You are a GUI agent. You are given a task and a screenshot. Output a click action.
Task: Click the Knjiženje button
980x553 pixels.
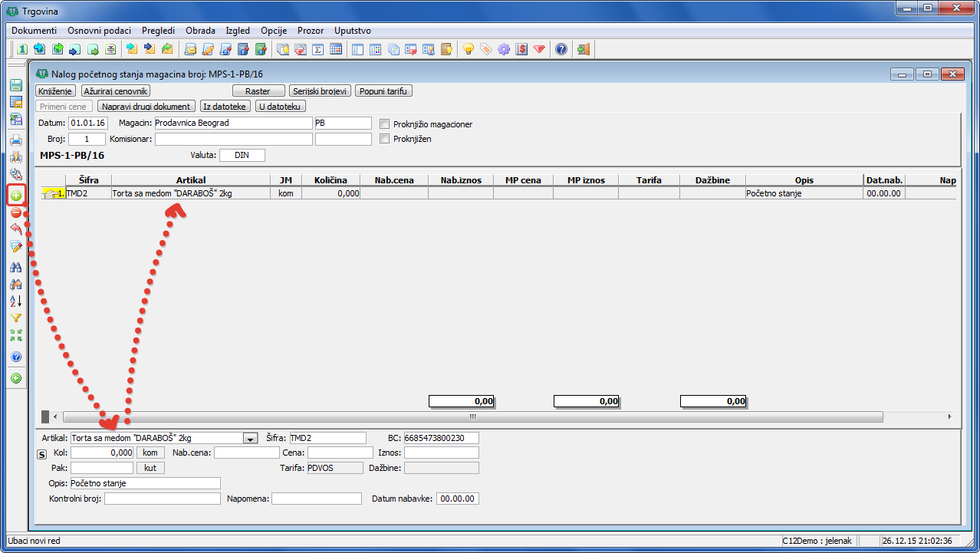(56, 91)
